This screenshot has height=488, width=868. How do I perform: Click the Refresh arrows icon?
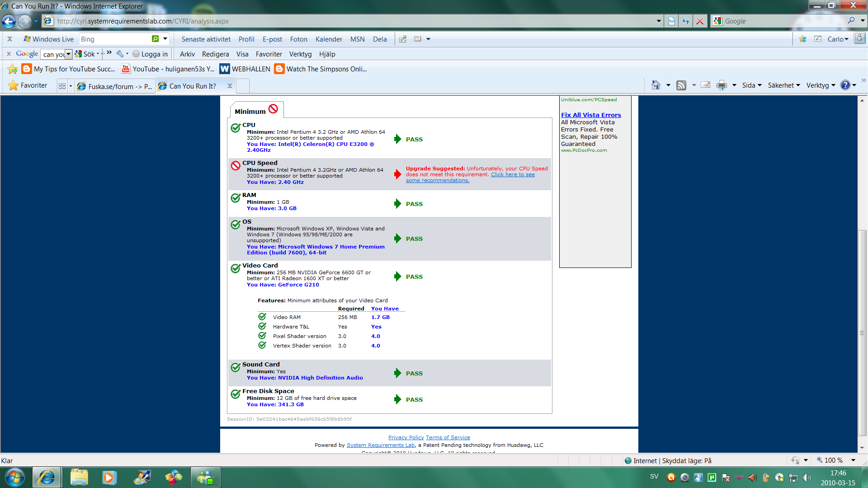pyautogui.click(x=686, y=21)
